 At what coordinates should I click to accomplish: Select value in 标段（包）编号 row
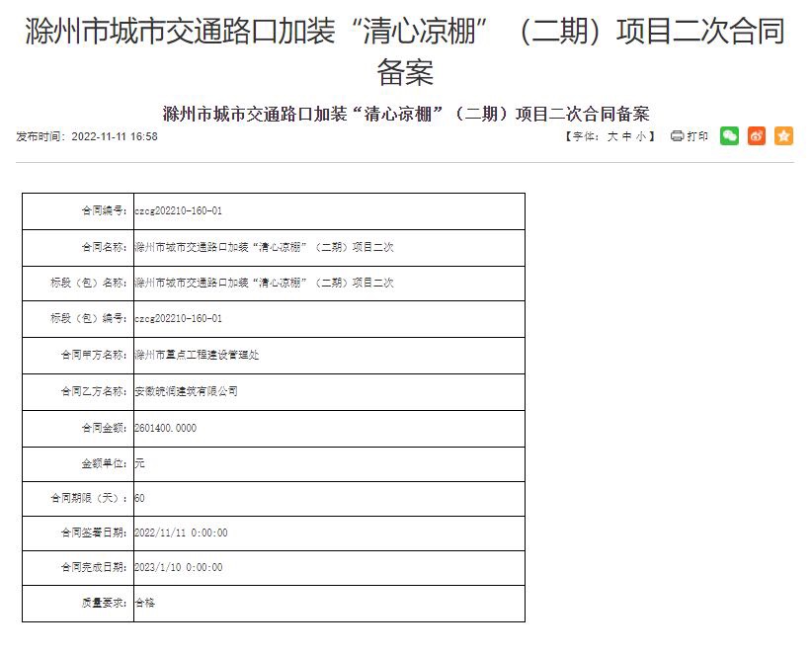pos(178,318)
